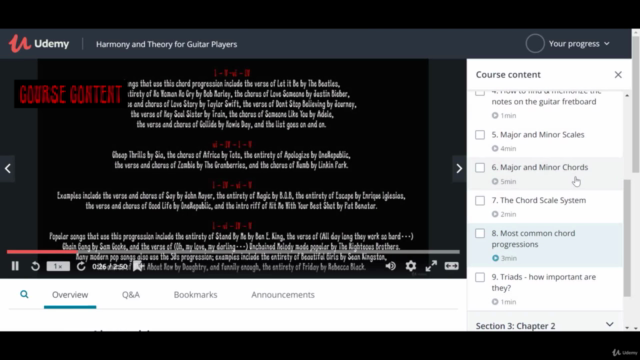Click the course title Harmony and Theory
This screenshot has width=640, height=360.
pyautogui.click(x=166, y=44)
